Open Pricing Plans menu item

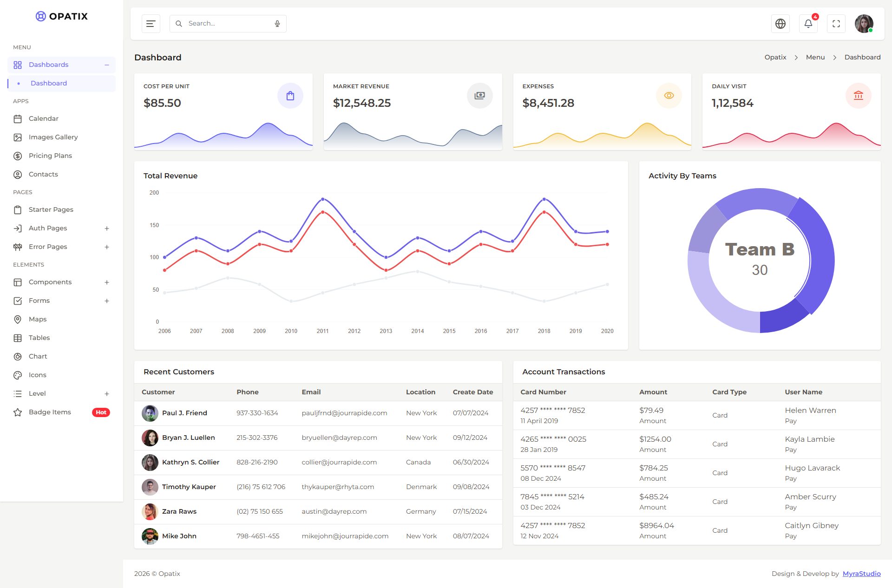pos(61,156)
